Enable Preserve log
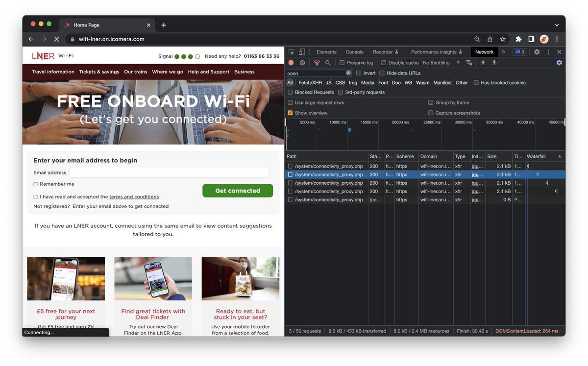 [342, 63]
